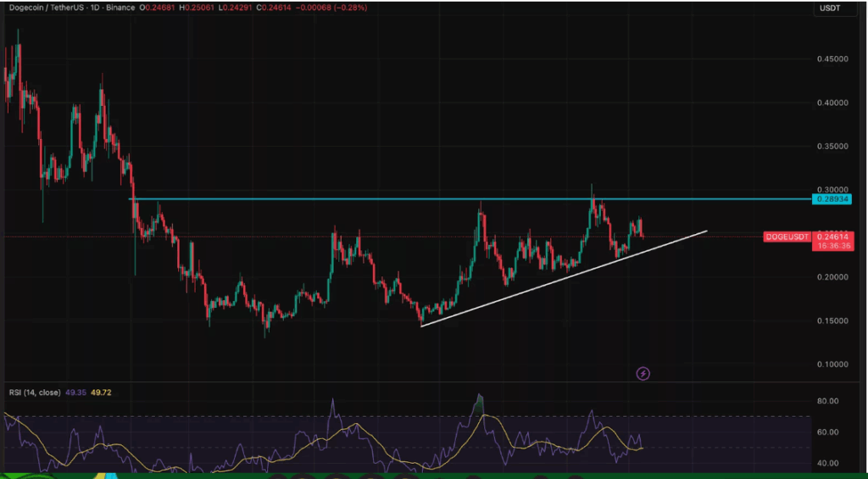Open the USDT currency selector
868x479 pixels.
click(x=829, y=8)
